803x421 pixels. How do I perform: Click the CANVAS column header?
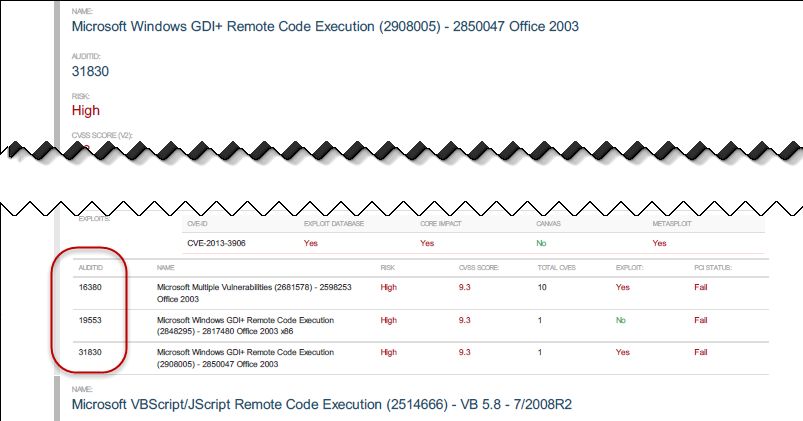(x=548, y=224)
